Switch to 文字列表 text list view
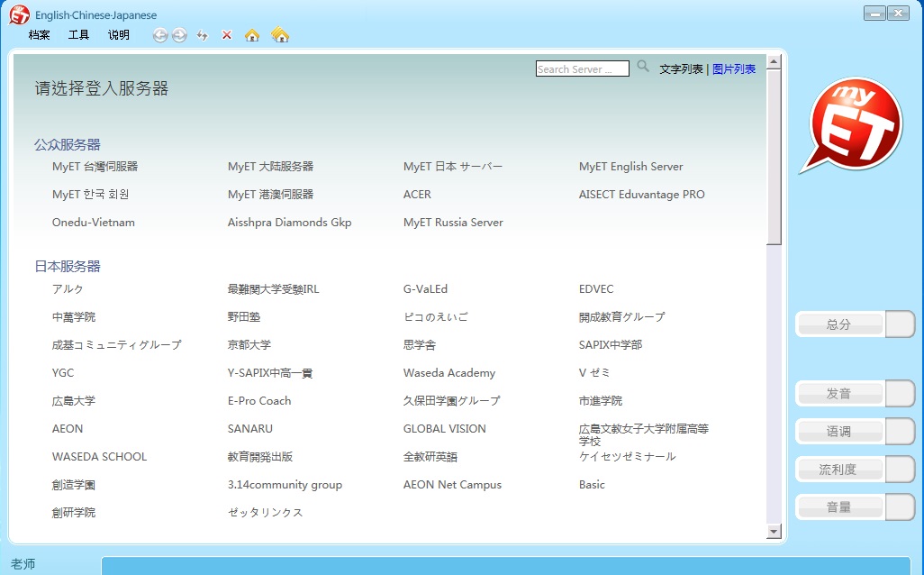The image size is (924, 575). (x=681, y=69)
